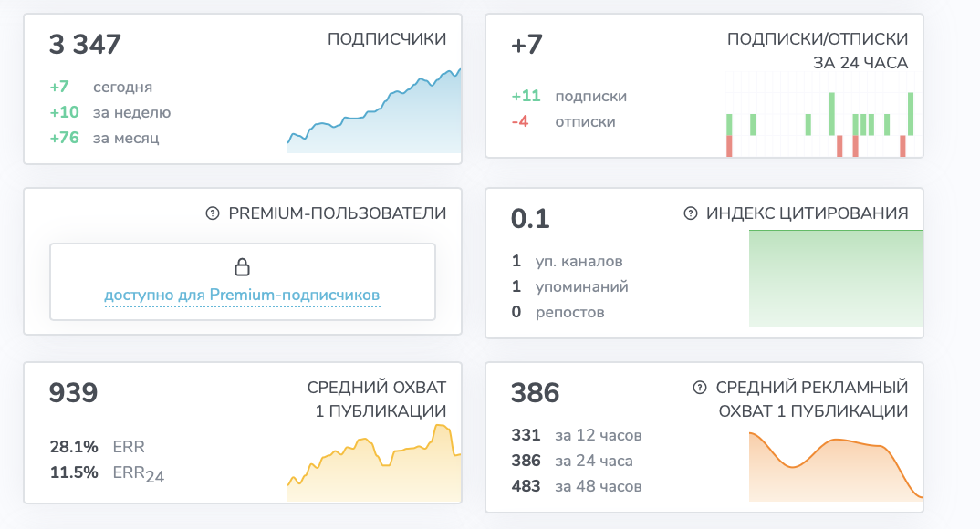980x529 pixels.
Task: Click the help icon beside СРЕДНИЙ РЕКЛАМНЫЙ ОХВАТ
Action: [x=700, y=388]
